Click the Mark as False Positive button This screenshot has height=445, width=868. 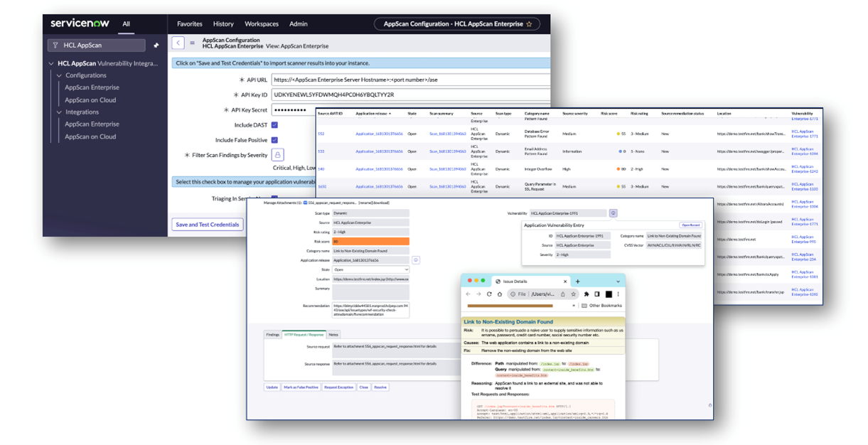point(301,387)
